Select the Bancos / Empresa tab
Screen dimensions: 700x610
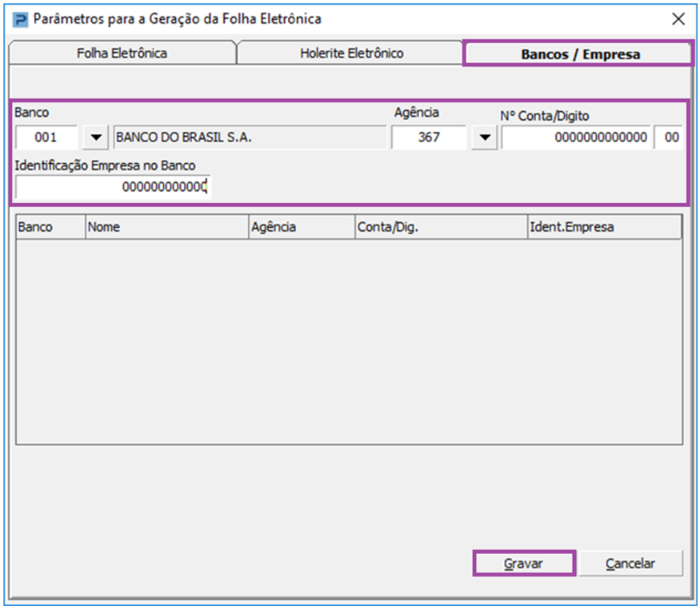pyautogui.click(x=579, y=54)
